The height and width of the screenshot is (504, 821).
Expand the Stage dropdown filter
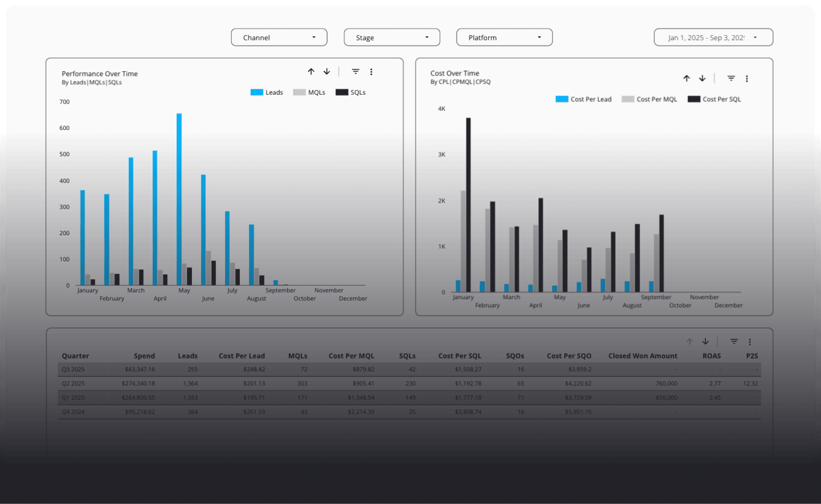(x=392, y=37)
